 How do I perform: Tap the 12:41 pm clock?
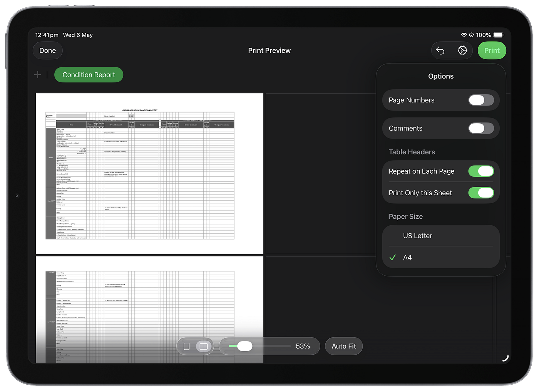click(47, 35)
